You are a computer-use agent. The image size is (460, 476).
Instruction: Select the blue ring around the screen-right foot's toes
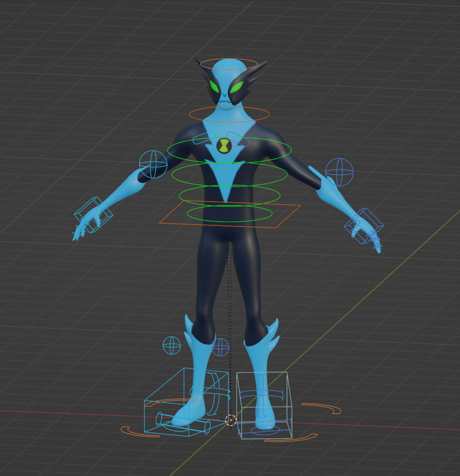[265, 430]
